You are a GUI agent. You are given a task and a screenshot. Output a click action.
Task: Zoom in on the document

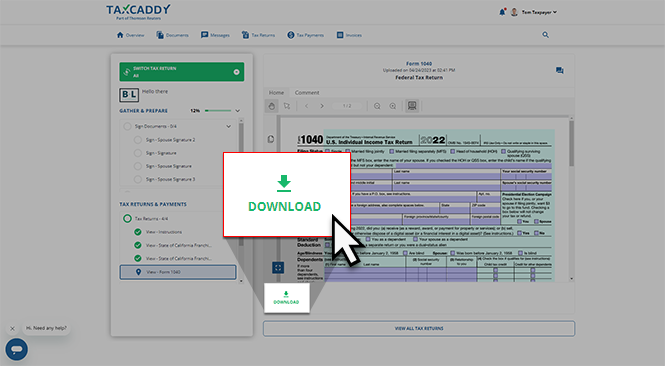(393, 106)
